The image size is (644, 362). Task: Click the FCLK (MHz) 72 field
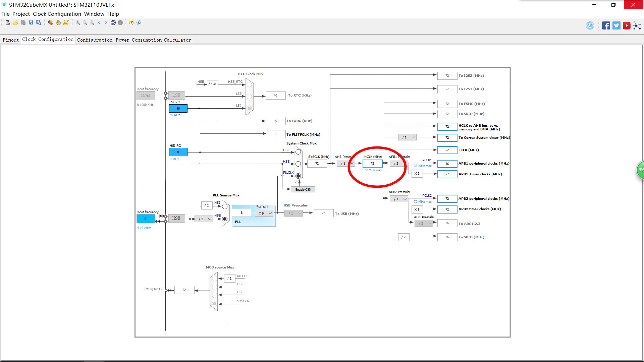447,150
